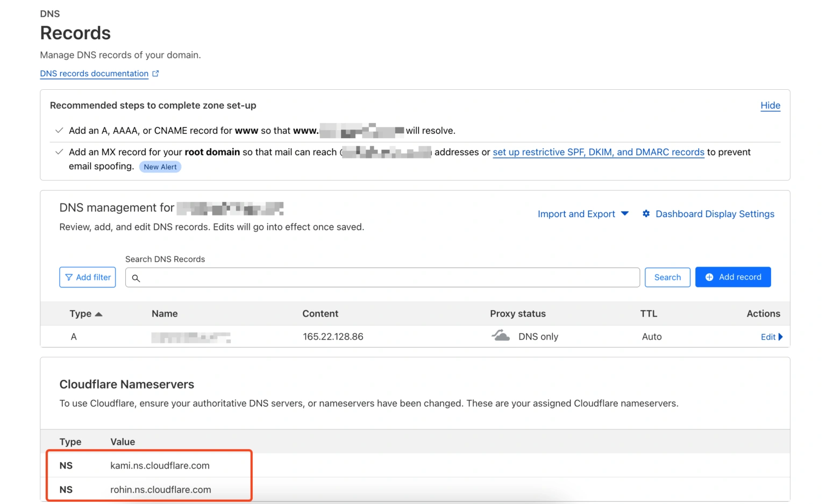
Task: Click the rohin.ns.cloudflare.com nameserver value
Action: [160, 490]
